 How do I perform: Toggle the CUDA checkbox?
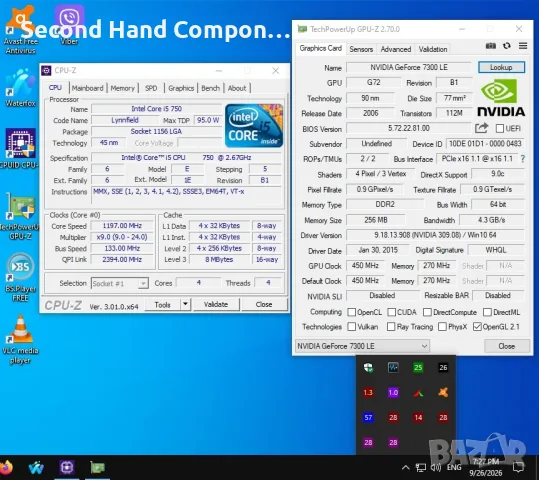pos(391,312)
